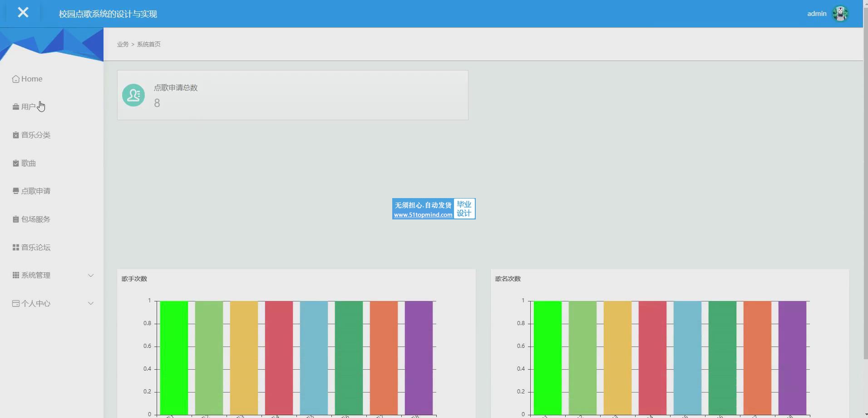
Task: Open the 系统管理 menu item
Action: pyautogui.click(x=36, y=275)
